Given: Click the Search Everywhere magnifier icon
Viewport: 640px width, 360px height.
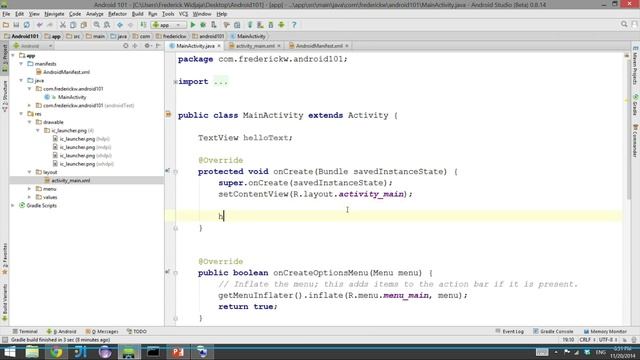Looking at the screenshot, I should click(624, 24).
